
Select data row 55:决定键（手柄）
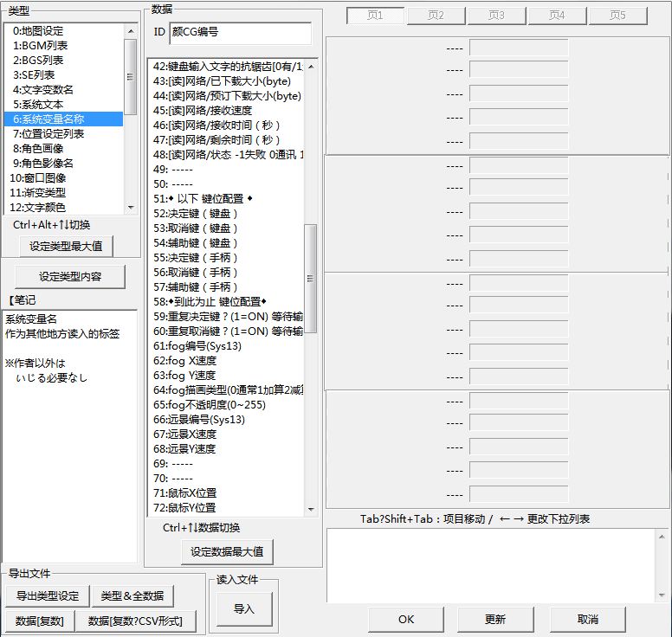[226, 257]
